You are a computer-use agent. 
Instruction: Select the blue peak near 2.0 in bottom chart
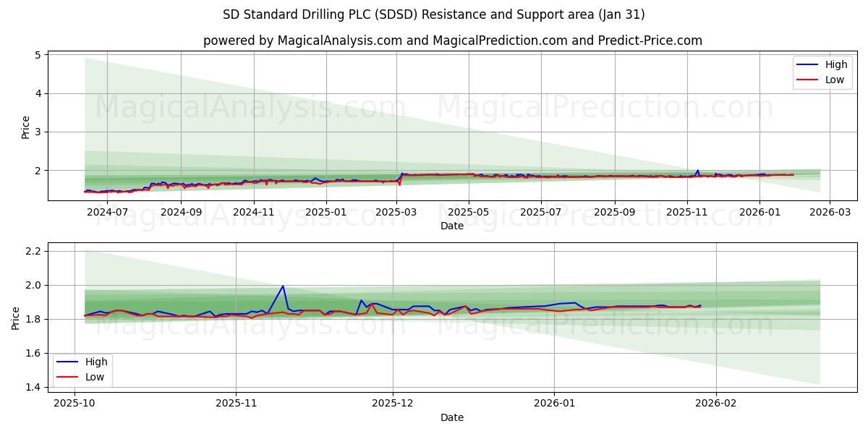[283, 286]
